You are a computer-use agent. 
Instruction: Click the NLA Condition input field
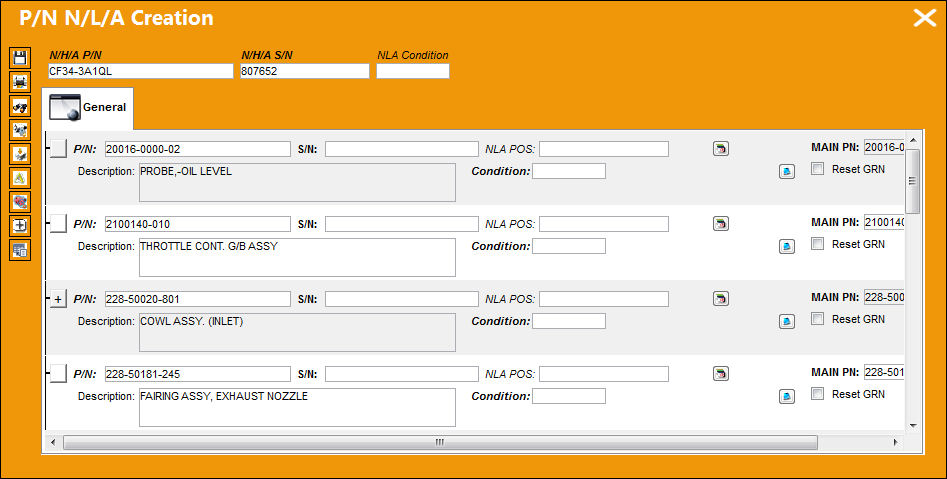(413, 71)
